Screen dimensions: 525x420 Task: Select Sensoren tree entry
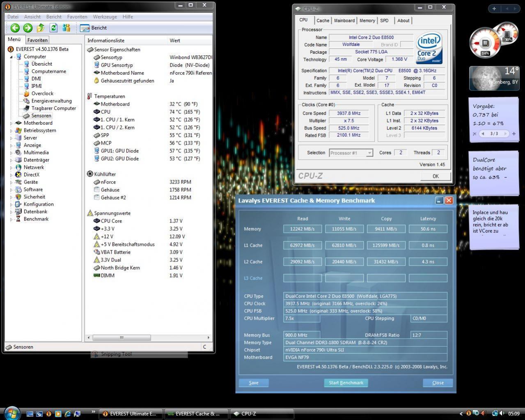coord(41,116)
